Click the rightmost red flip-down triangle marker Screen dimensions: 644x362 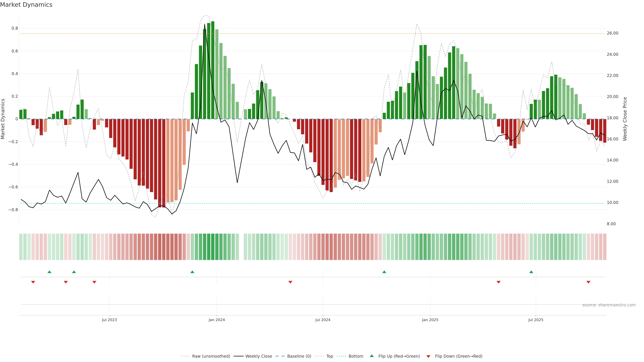(x=588, y=282)
